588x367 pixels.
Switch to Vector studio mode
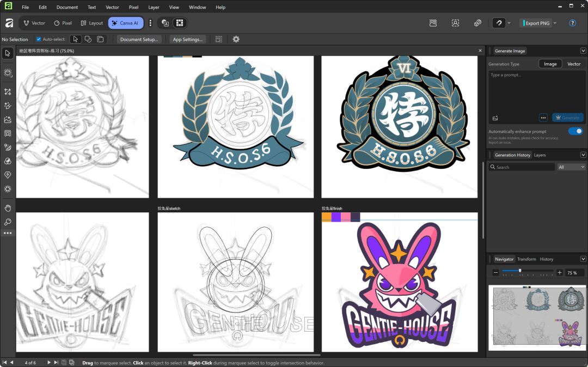[34, 23]
